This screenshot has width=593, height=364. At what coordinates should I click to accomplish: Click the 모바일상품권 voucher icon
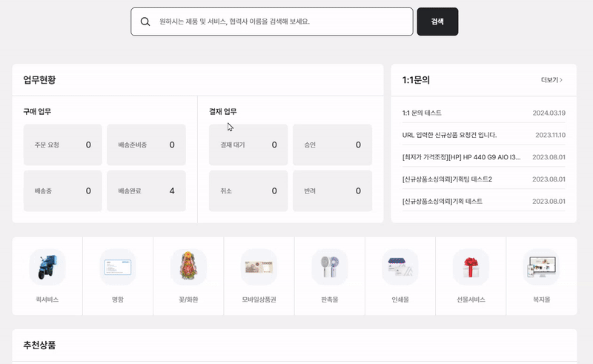pyautogui.click(x=259, y=267)
